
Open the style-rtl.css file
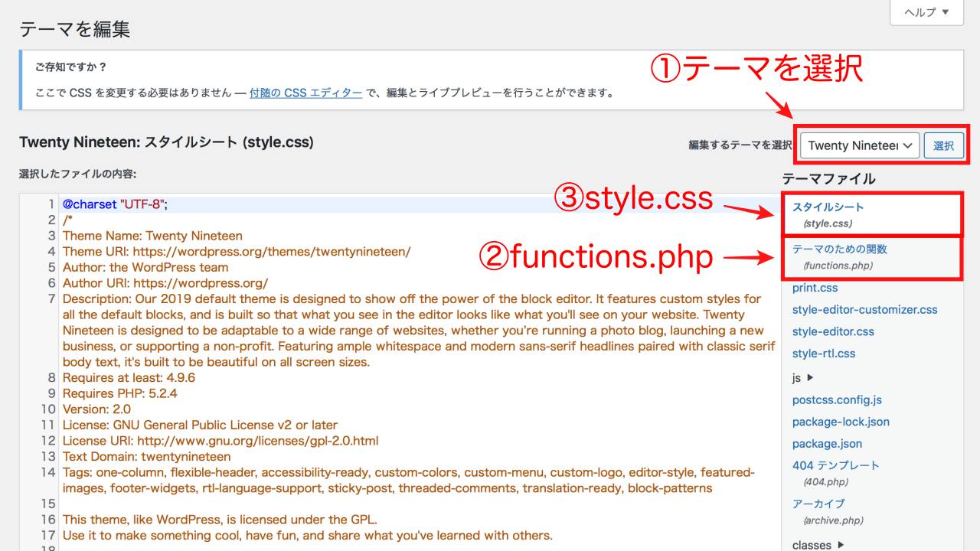(x=824, y=354)
